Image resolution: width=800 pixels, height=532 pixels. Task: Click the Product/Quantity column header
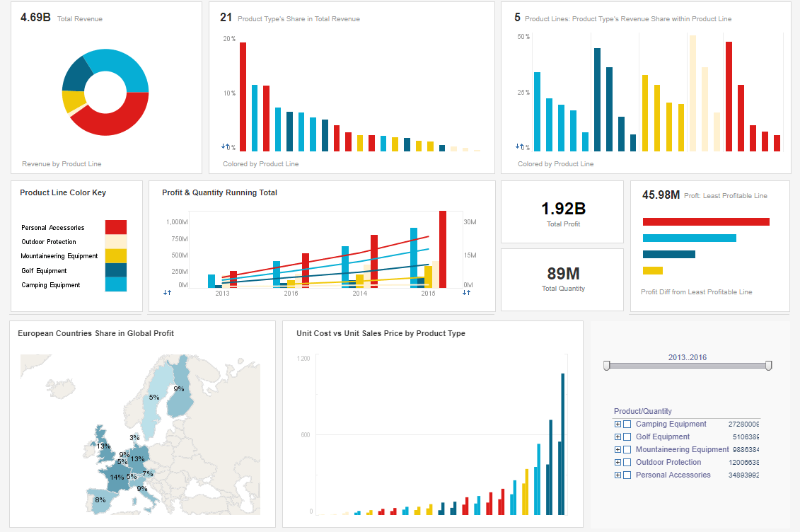pyautogui.click(x=644, y=411)
